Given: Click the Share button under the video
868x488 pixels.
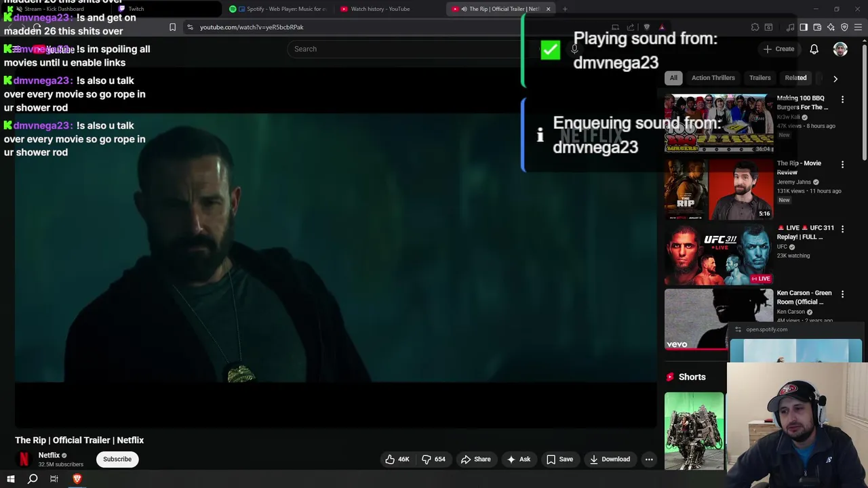Looking at the screenshot, I should click(475, 459).
